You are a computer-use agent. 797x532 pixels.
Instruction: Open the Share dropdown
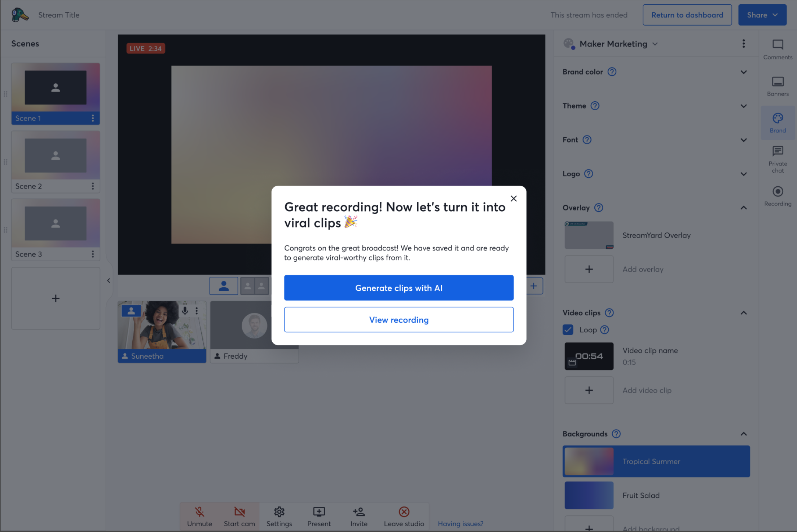762,15
